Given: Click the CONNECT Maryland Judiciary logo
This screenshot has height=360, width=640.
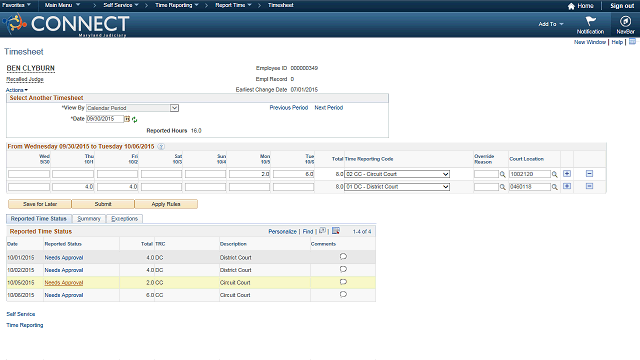Looking at the screenshot, I should click(x=65, y=24).
